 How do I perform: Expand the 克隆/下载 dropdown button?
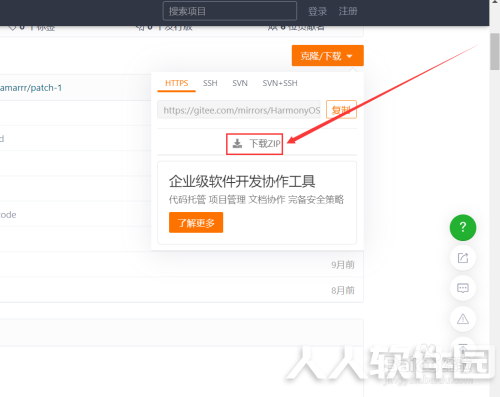point(328,56)
